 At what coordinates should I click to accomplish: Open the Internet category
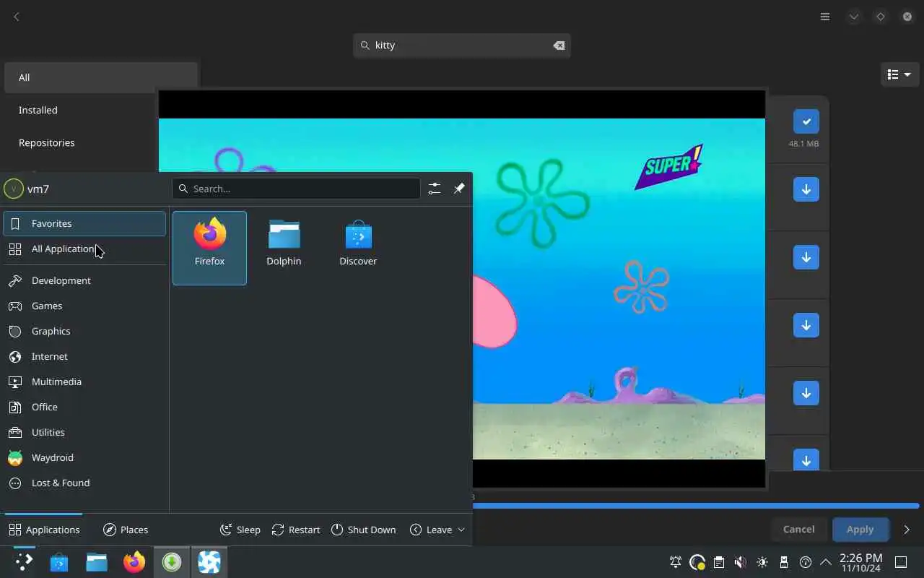click(84, 356)
